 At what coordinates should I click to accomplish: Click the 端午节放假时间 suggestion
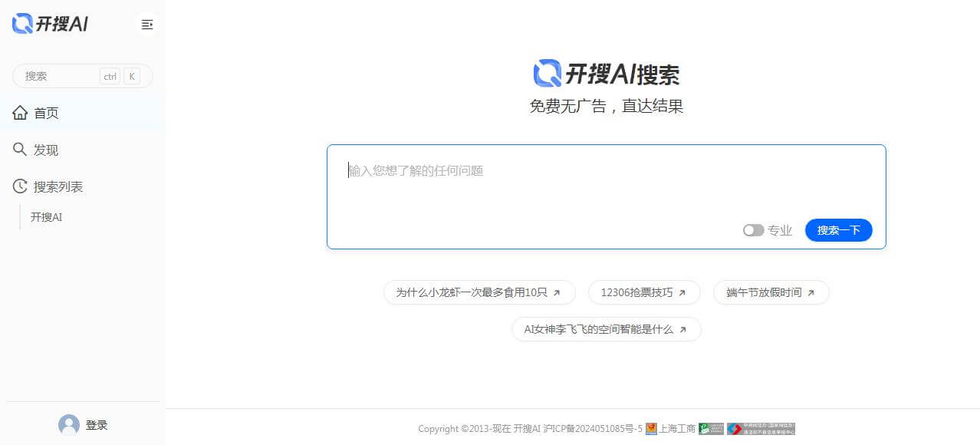point(770,292)
